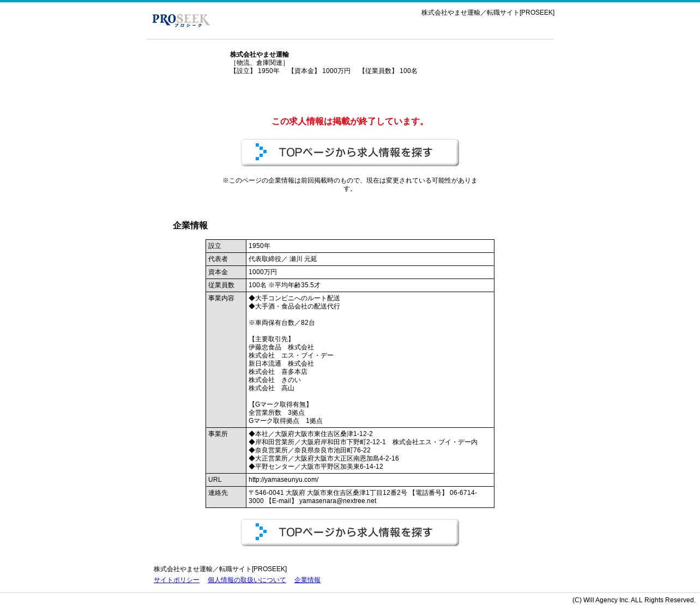Click the 連絡先 row label
Viewport: 700px width, 605px height.
tap(226, 497)
